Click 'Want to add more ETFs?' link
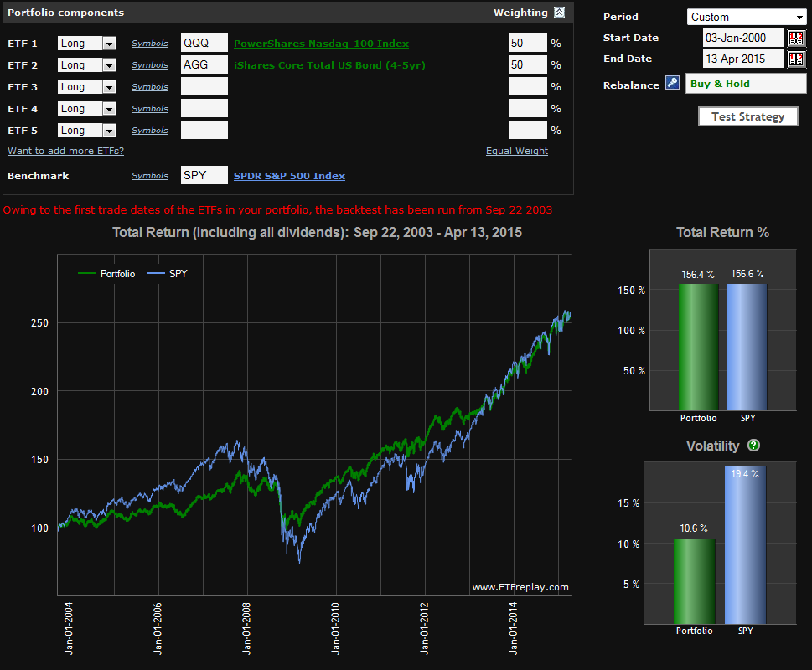 click(65, 151)
